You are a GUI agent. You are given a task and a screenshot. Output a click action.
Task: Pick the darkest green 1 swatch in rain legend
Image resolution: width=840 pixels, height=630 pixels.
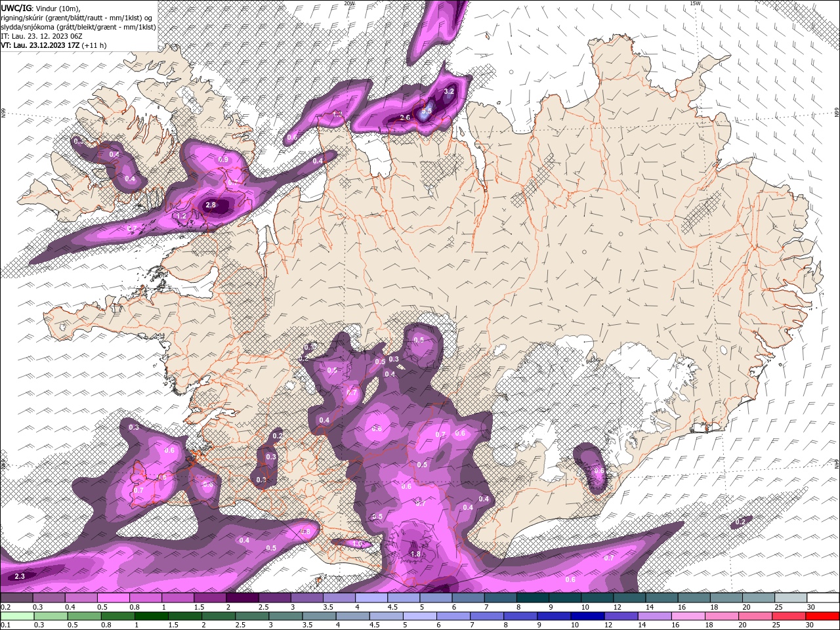(151, 616)
